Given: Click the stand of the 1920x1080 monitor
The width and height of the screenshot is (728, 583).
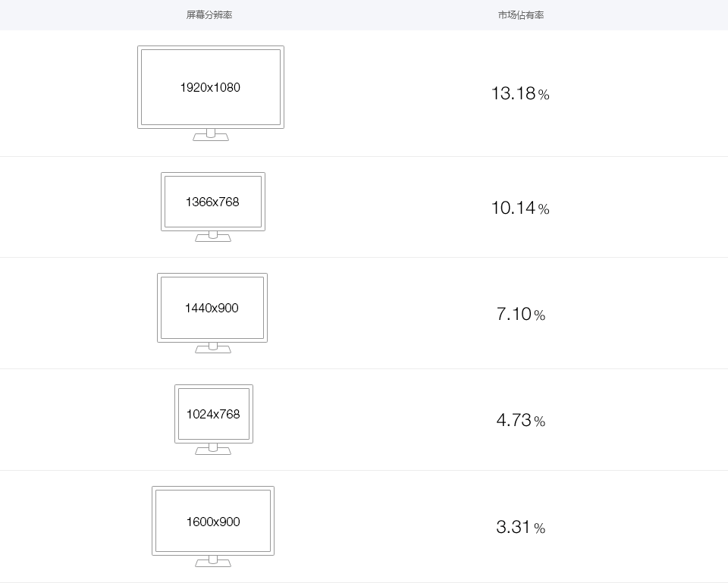Looking at the screenshot, I should (211, 135).
